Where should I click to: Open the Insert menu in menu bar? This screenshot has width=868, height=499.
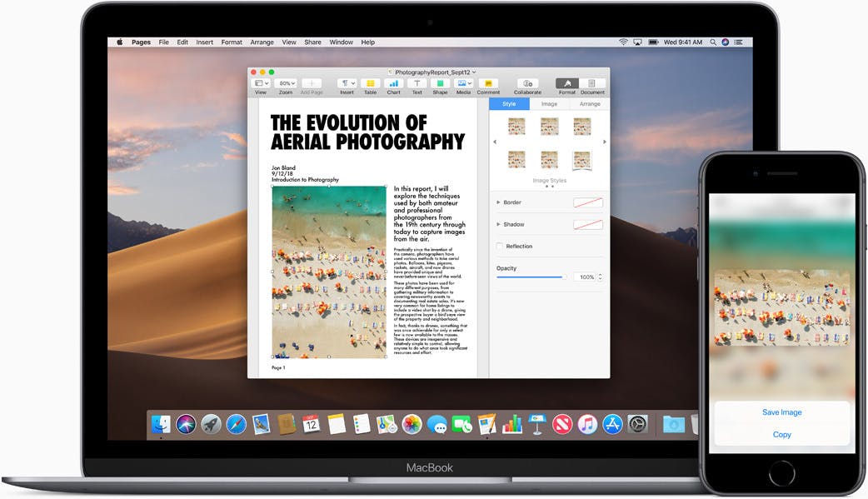204,42
